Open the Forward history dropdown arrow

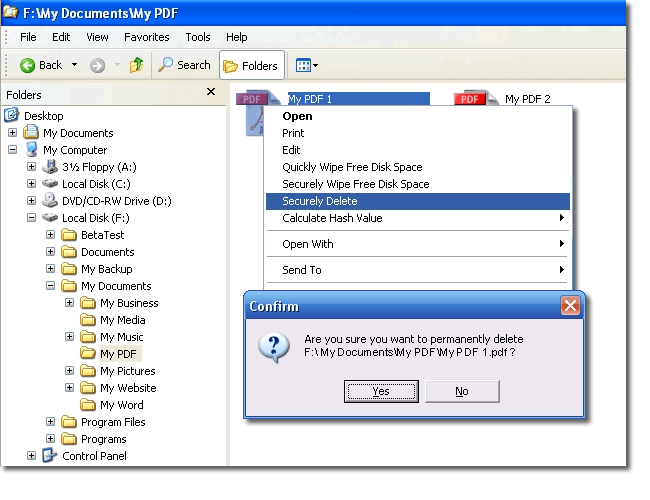pyautogui.click(x=117, y=65)
